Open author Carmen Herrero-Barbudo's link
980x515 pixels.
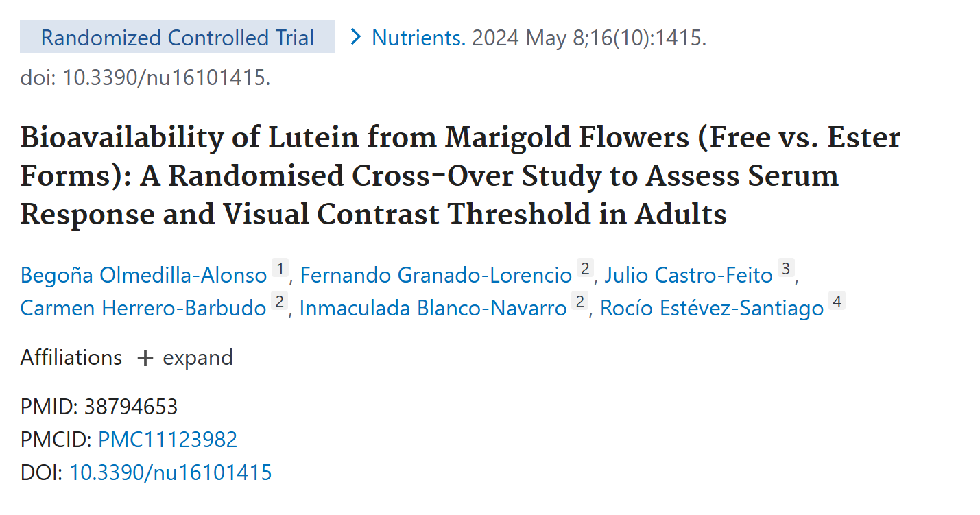143,308
